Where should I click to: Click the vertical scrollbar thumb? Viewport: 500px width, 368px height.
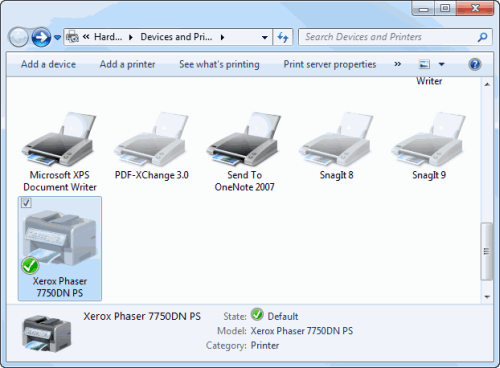coord(487,251)
